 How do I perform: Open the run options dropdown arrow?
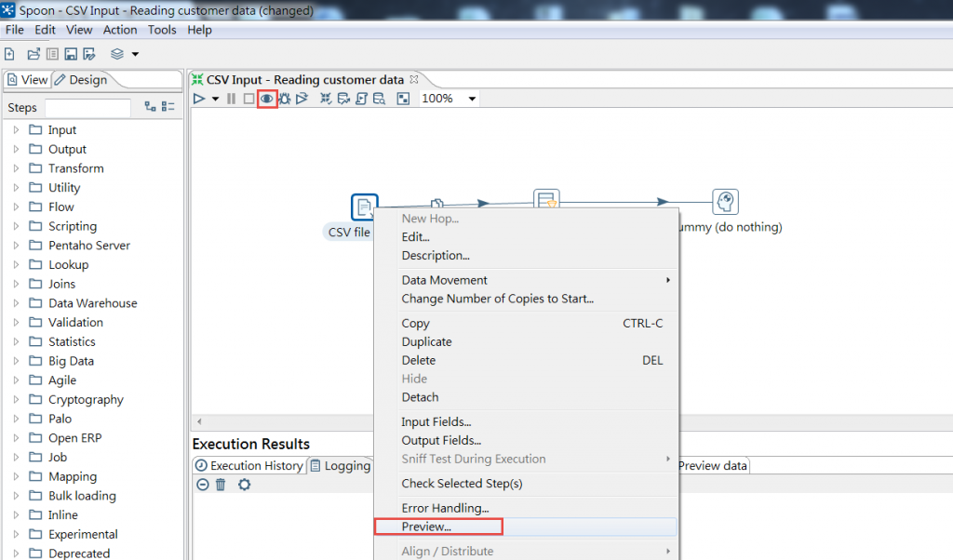click(x=215, y=99)
